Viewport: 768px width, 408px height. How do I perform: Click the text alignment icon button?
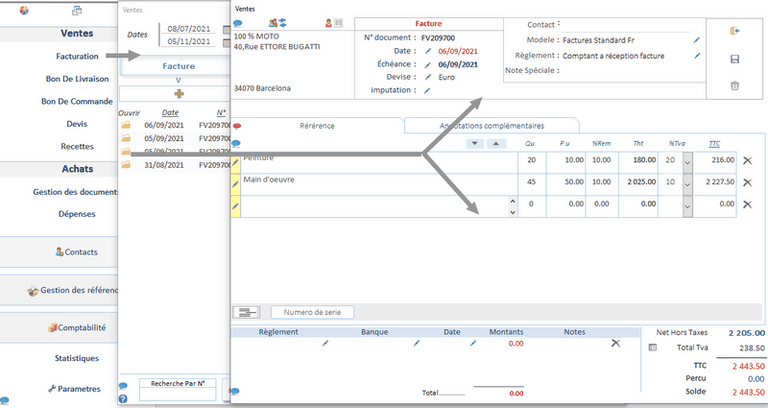point(246,312)
